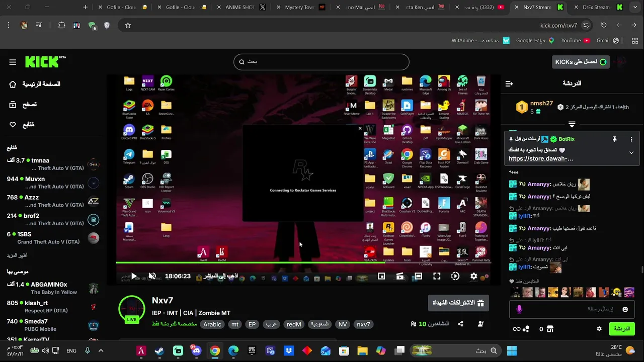Click the green الدردشة chat button
This screenshot has height=362, width=644.
[x=622, y=329]
